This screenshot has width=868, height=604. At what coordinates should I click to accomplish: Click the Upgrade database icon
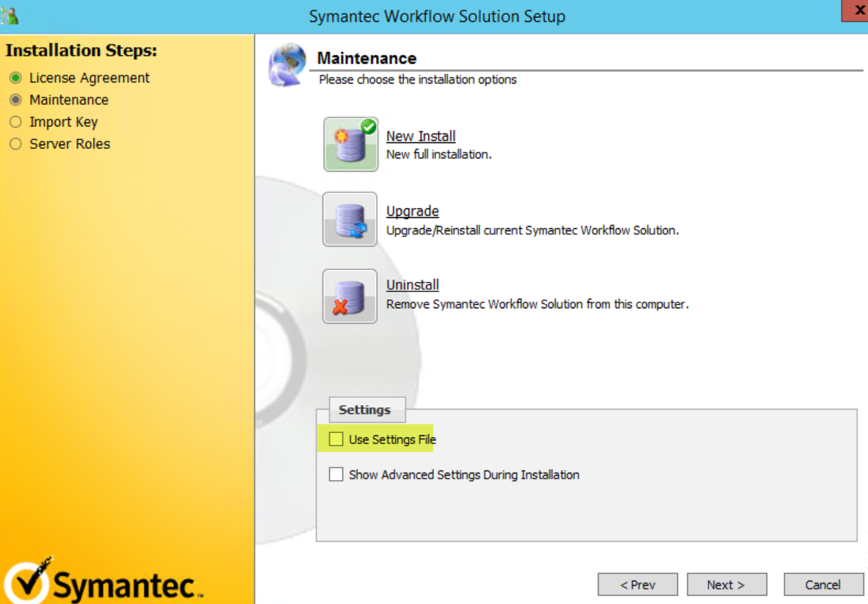(x=350, y=219)
